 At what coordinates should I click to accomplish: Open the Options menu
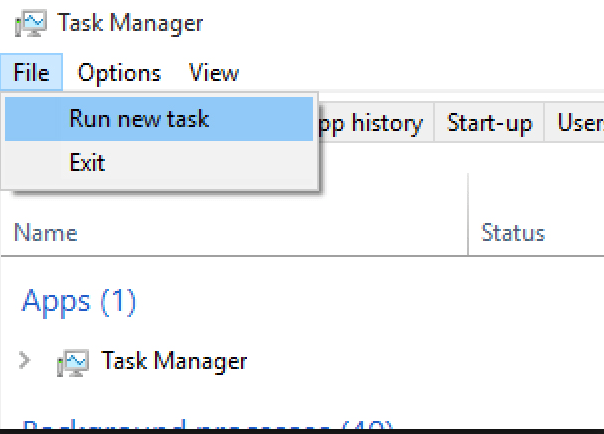click(119, 73)
